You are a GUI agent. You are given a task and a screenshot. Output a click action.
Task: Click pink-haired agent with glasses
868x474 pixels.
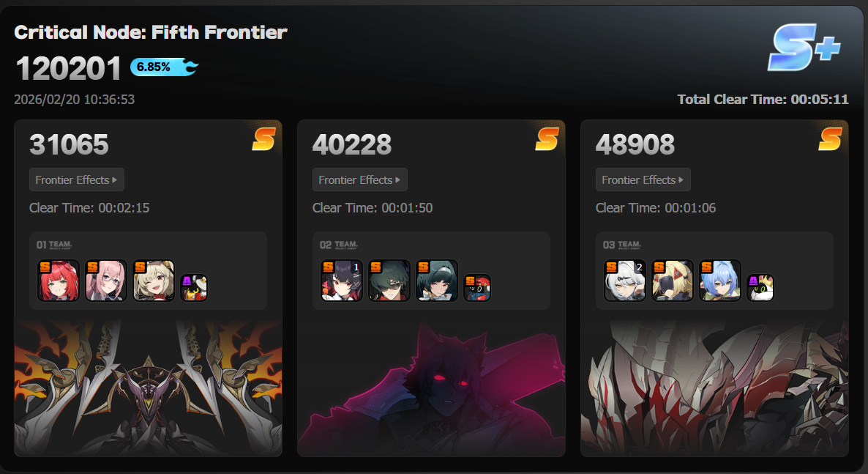(x=105, y=281)
